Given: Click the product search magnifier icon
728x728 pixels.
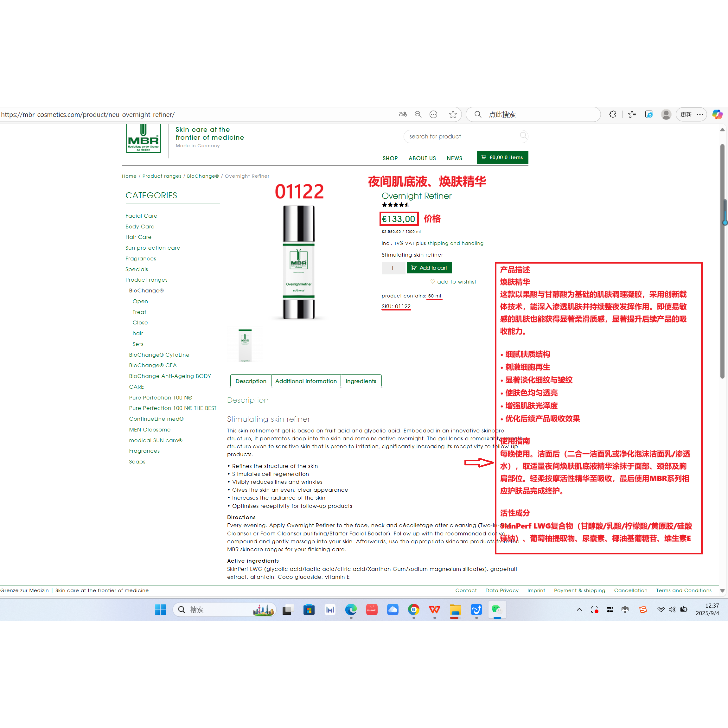Looking at the screenshot, I should pyautogui.click(x=523, y=136).
